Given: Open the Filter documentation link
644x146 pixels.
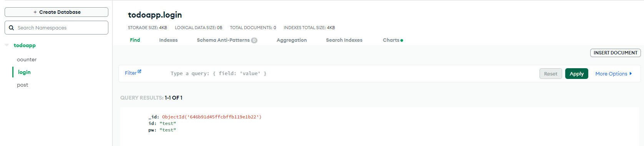Looking at the screenshot, I should [x=133, y=73].
